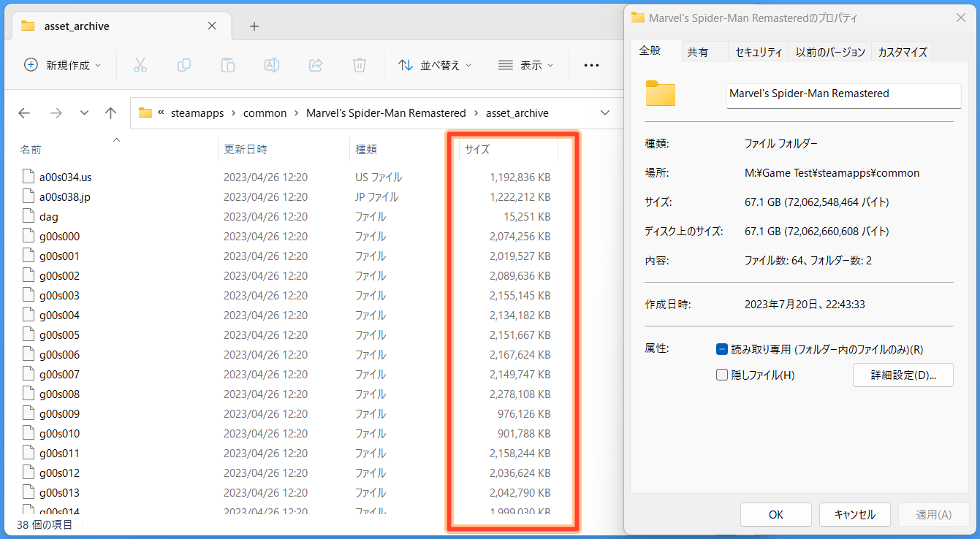Viewport: 980px width, 539px height.
Task: Click the folder name input field
Action: [844, 95]
